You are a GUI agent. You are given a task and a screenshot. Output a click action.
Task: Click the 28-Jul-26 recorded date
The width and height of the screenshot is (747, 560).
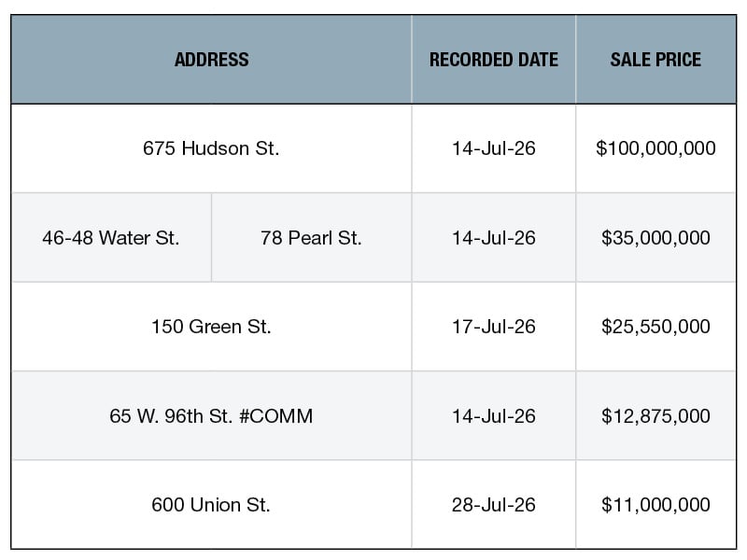(x=494, y=505)
